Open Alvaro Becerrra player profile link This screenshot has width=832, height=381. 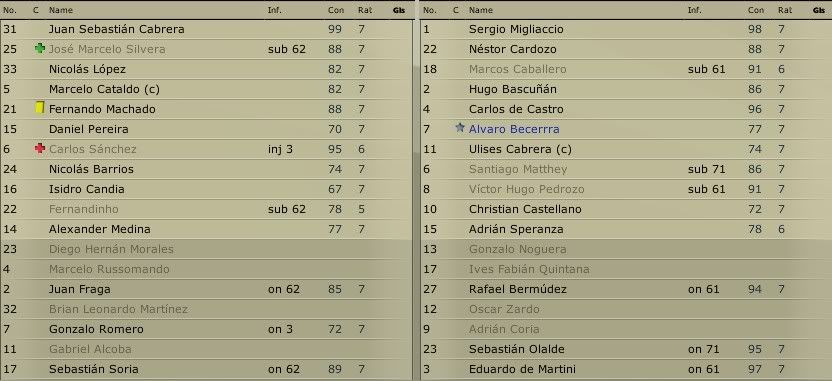tap(514, 129)
